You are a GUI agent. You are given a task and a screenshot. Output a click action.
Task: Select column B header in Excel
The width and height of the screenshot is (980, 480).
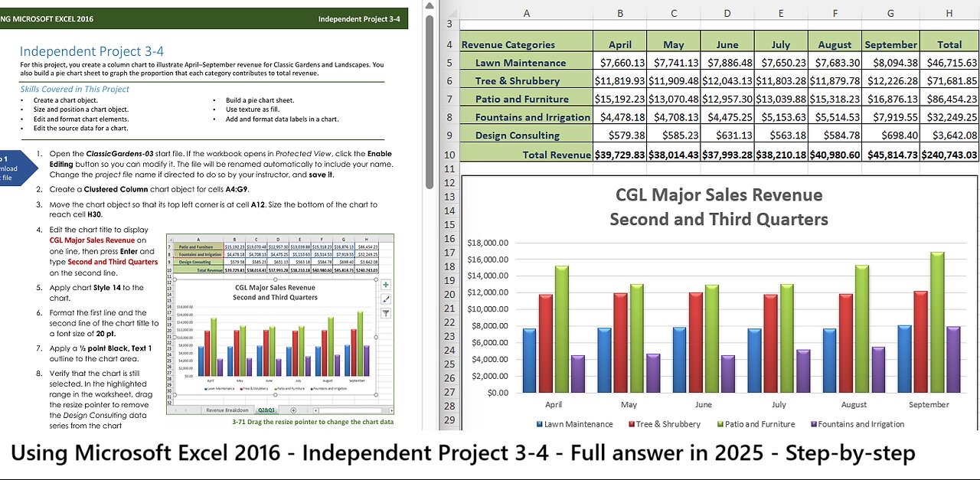620,13
